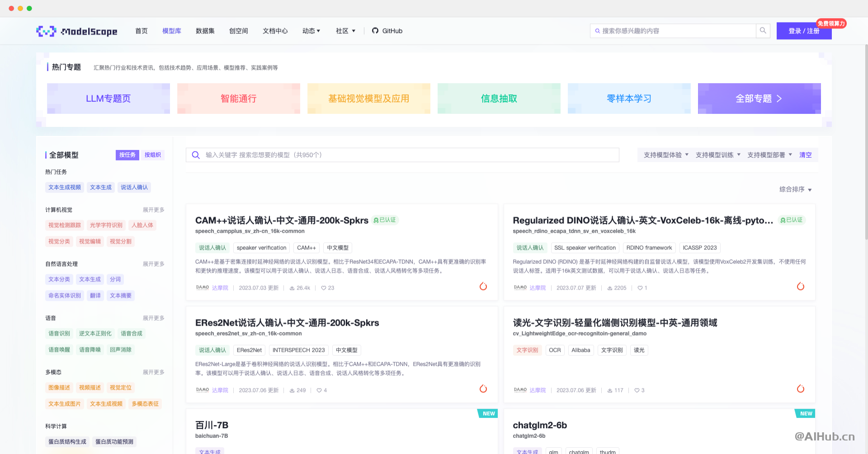Viewport: 868px width, 454px height.
Task: Click the 登录 / 注册 button
Action: [804, 31]
